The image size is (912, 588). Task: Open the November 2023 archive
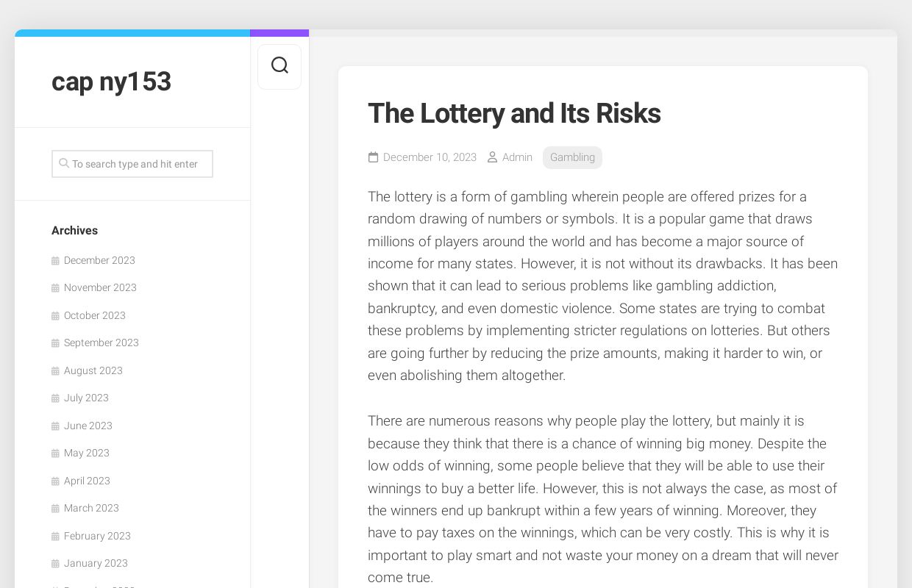point(100,287)
